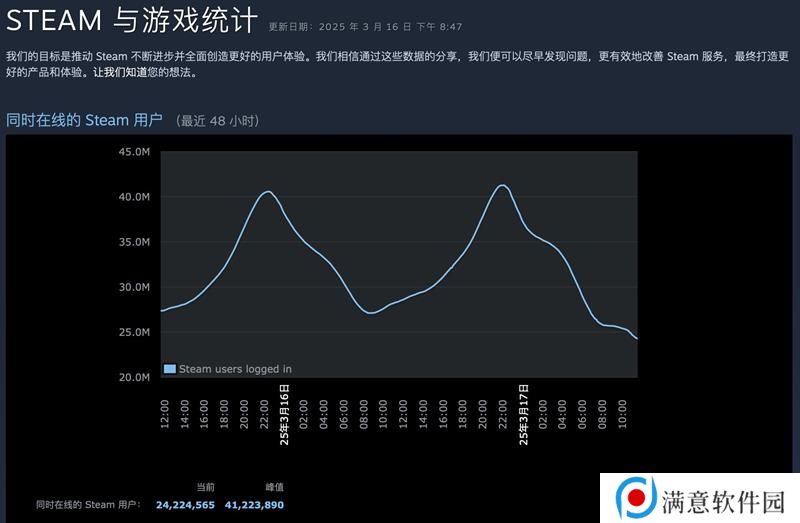
Task: Click the 45.0M y-axis label
Action: pos(135,152)
